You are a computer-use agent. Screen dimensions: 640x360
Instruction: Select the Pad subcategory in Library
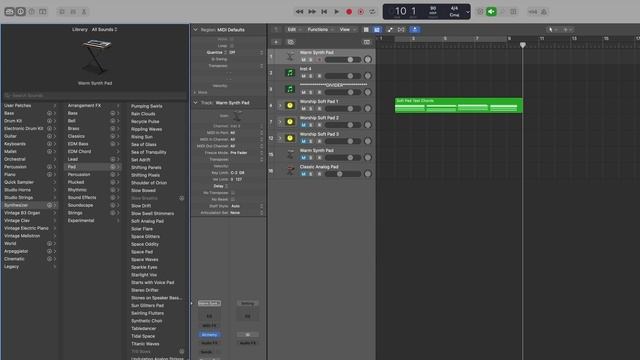click(93, 167)
